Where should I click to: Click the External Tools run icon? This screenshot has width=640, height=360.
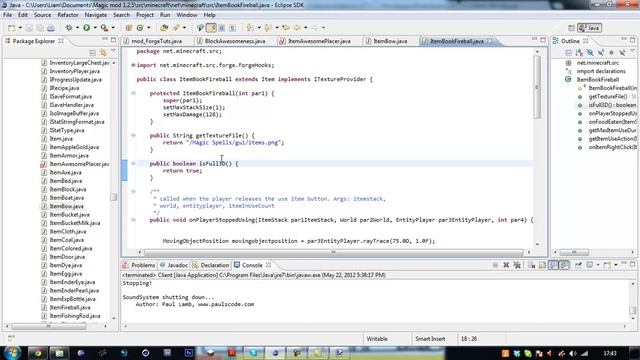104,28
